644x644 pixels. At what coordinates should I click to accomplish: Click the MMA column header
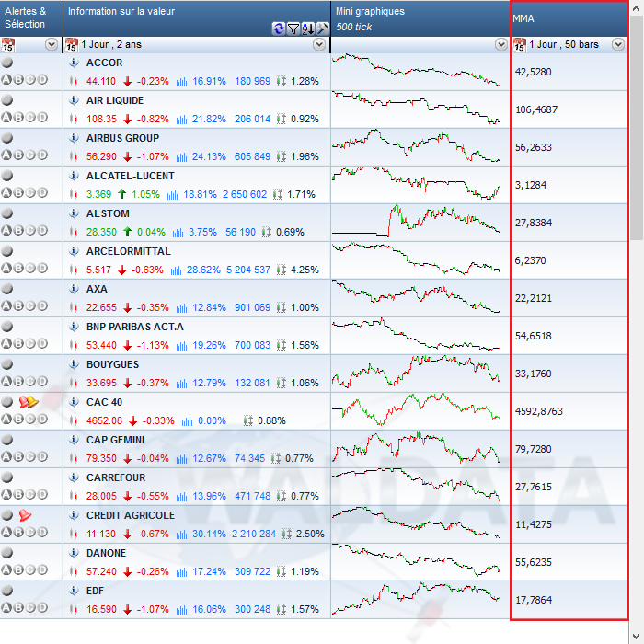coord(569,18)
